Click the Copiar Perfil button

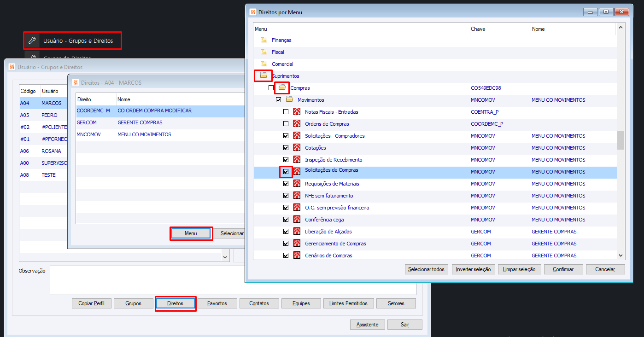[92, 303]
